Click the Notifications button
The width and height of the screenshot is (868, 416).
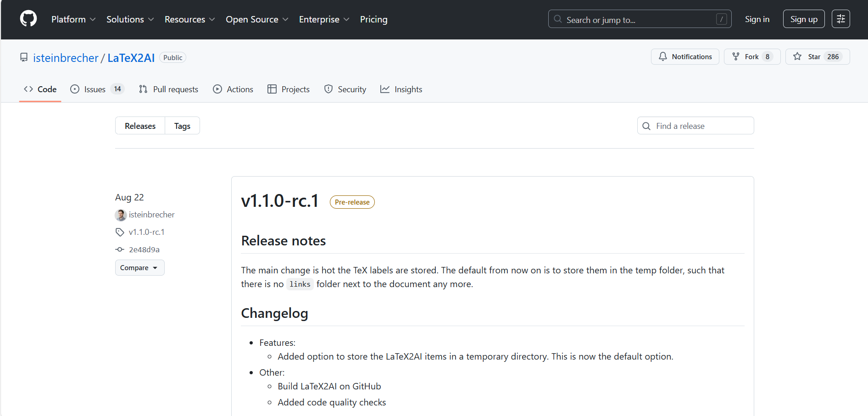coord(685,56)
